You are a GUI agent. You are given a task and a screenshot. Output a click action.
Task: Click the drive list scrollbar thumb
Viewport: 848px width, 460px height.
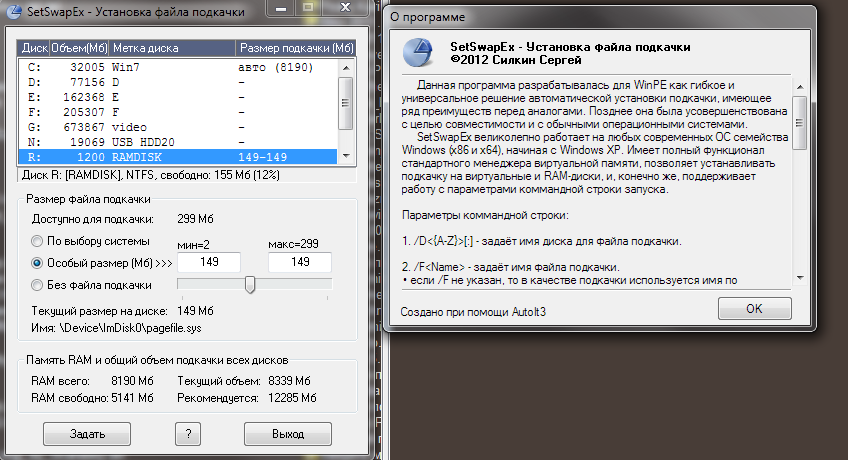click(346, 103)
